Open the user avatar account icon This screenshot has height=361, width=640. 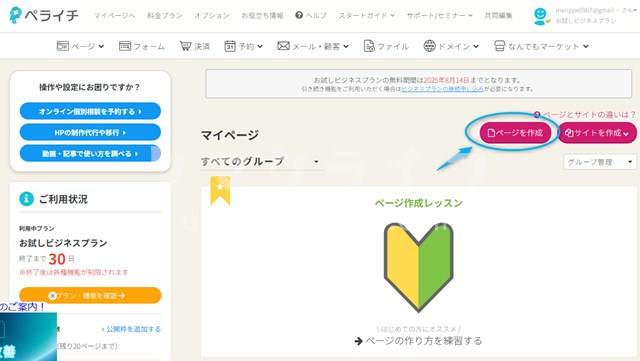(541, 16)
